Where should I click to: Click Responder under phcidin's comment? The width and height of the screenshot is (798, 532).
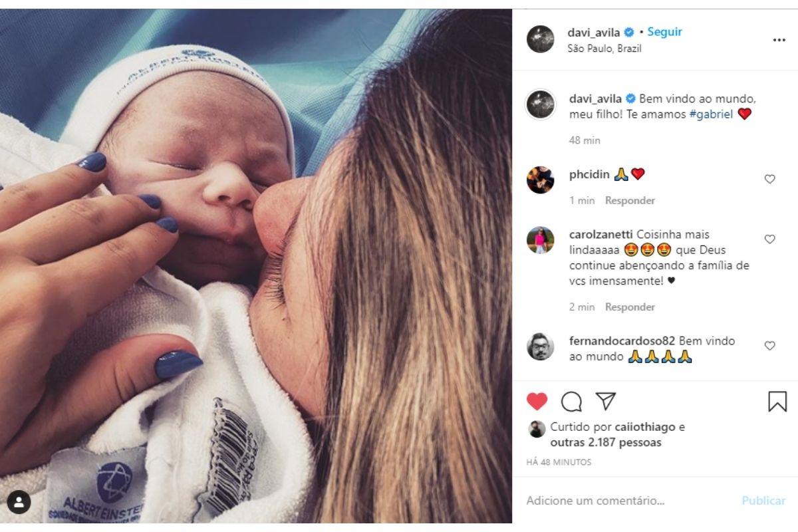(630, 200)
